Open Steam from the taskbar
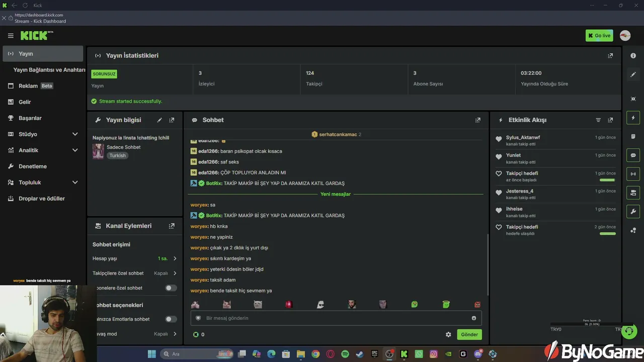 [359, 354]
